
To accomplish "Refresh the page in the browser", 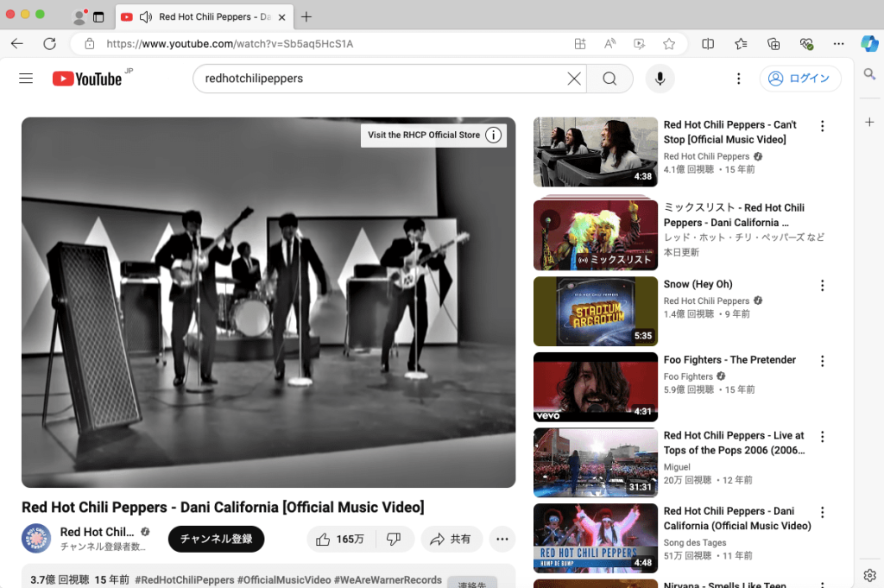I will (x=49, y=43).
